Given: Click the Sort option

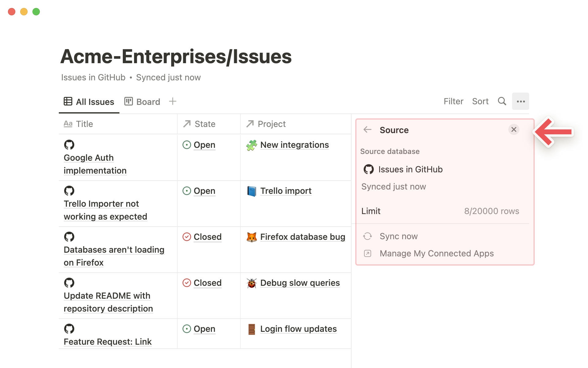Looking at the screenshot, I should tap(480, 101).
